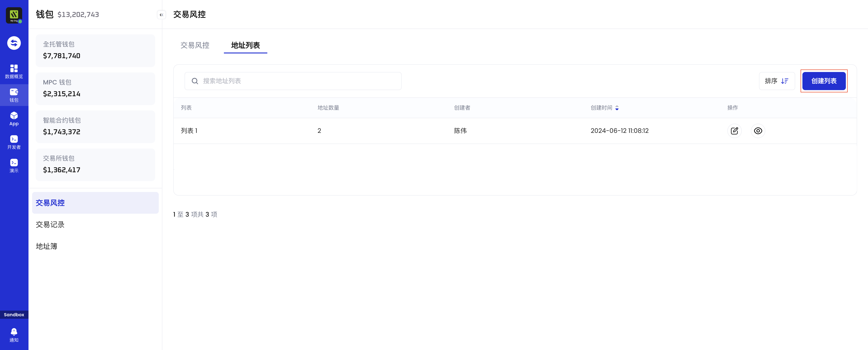Click 列表 column header
Viewport: 868px width, 350px height.
pos(186,108)
